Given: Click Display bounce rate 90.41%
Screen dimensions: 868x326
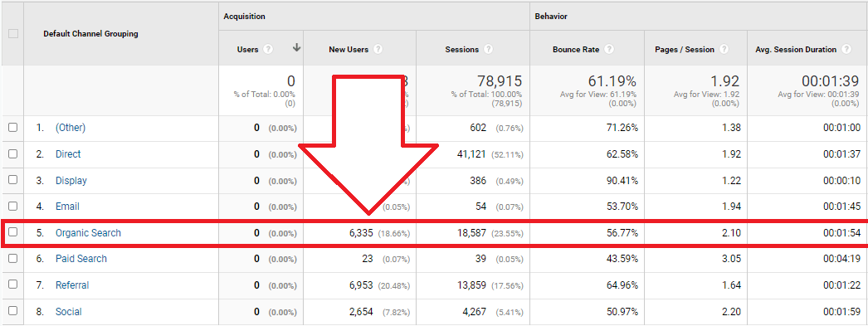Looking at the screenshot, I should (x=622, y=181).
